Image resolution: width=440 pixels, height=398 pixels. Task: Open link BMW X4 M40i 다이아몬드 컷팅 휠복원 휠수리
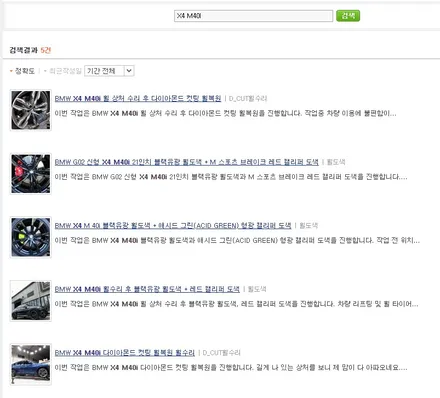pos(125,353)
